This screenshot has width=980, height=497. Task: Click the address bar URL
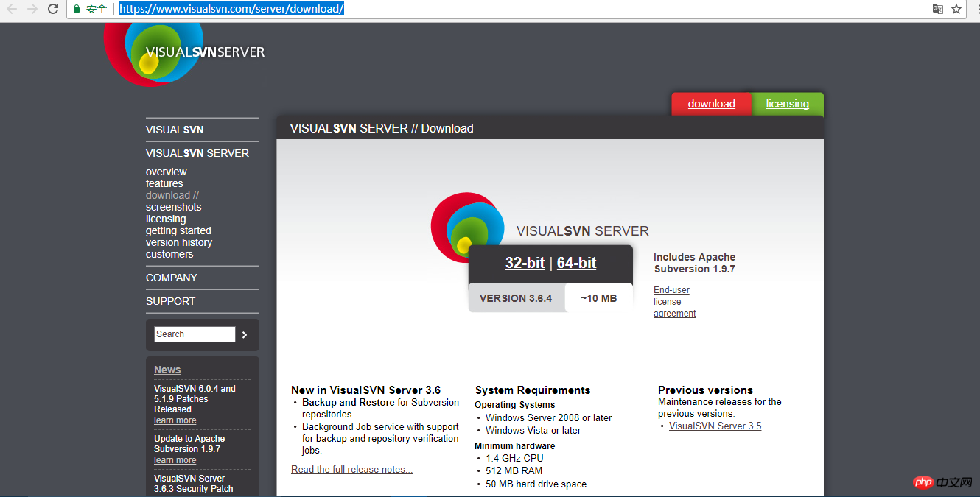pyautogui.click(x=231, y=9)
